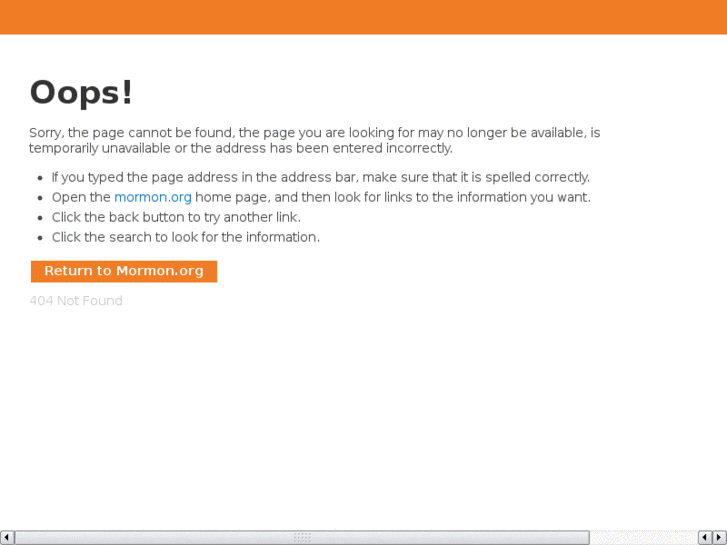
Task: Click the 'Click the back button to try another link' line
Action: [176, 218]
